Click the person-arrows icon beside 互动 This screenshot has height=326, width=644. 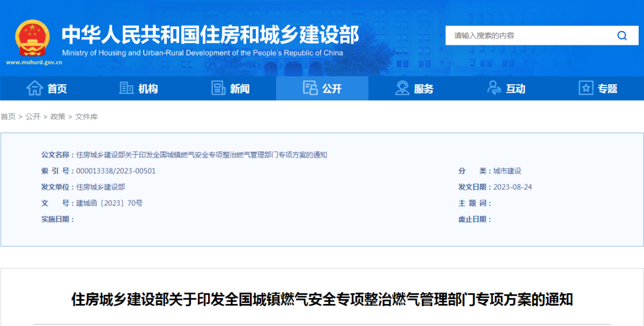click(494, 88)
